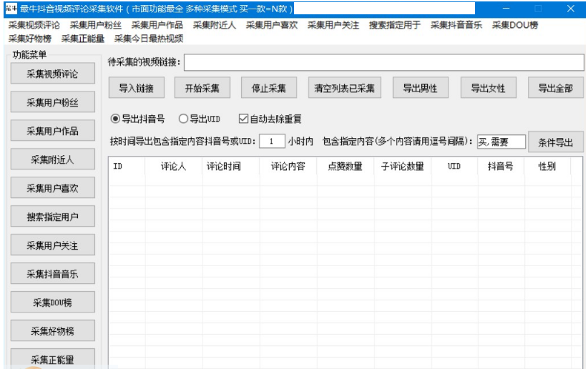Close the application window
This screenshot has height=369, width=588.
pos(571,9)
